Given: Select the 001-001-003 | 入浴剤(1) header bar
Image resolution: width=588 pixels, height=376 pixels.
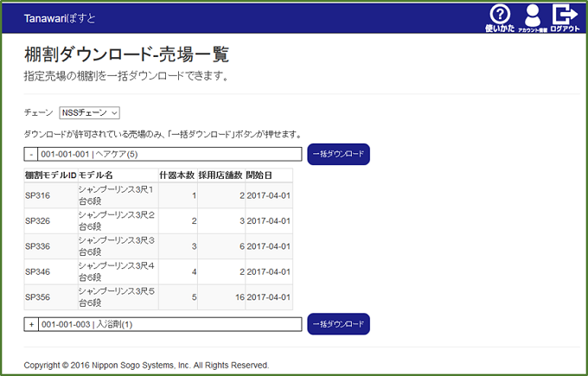Looking at the screenshot, I should pos(170,324).
